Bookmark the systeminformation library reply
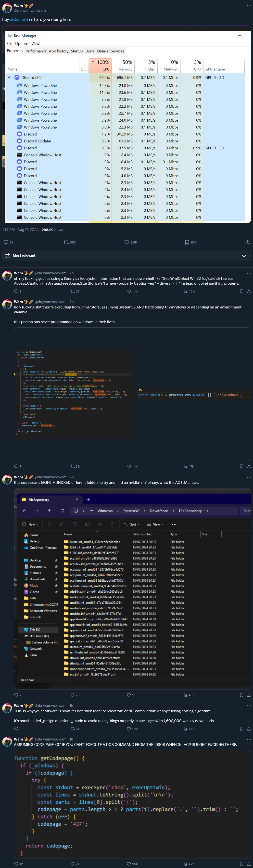Viewport: 253px width, 868px height. (241, 292)
